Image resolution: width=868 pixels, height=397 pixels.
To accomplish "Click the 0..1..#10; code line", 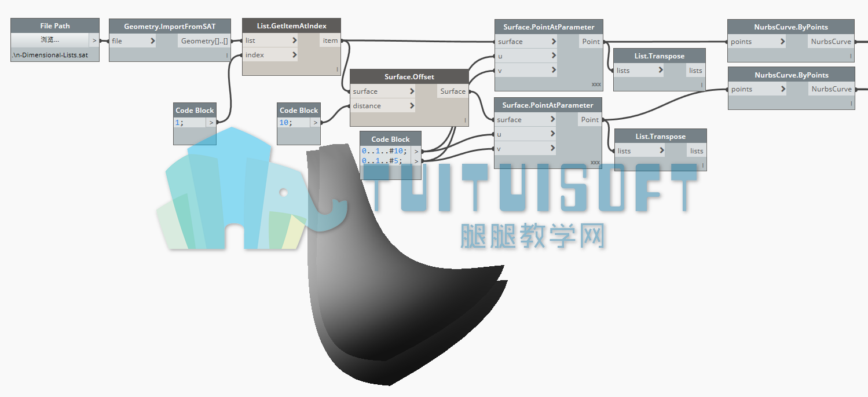I will tap(384, 151).
